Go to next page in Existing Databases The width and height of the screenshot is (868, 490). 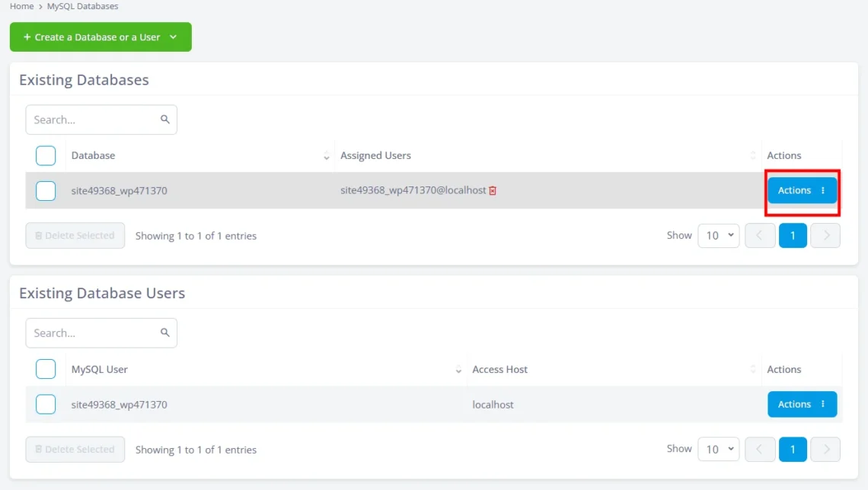point(825,236)
